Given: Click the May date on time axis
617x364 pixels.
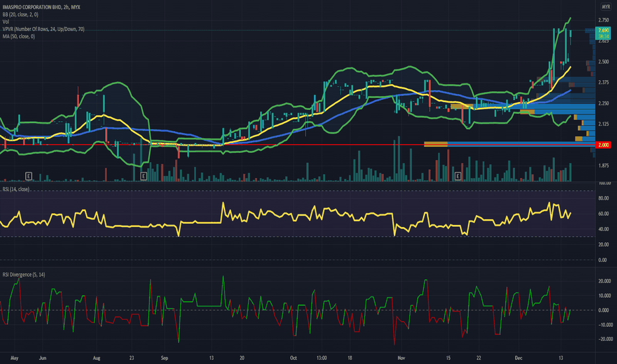Looking at the screenshot, I should click(14, 358).
